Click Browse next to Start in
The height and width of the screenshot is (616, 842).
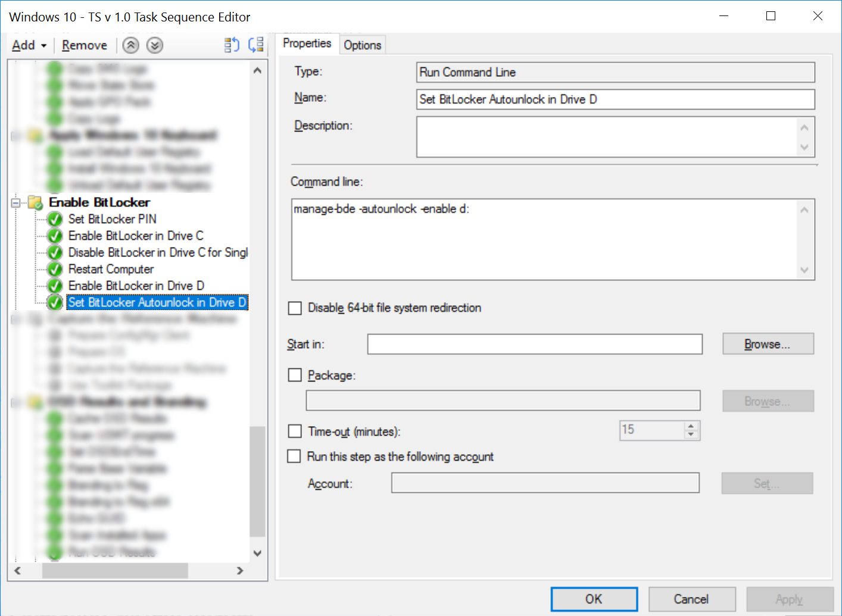(x=768, y=344)
